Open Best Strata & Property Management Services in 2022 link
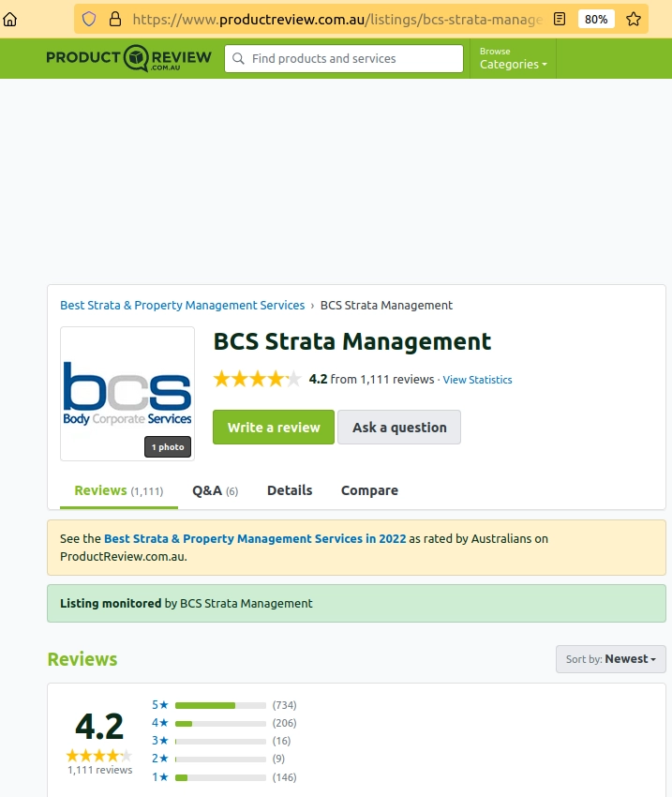The height and width of the screenshot is (797, 672). pos(255,539)
